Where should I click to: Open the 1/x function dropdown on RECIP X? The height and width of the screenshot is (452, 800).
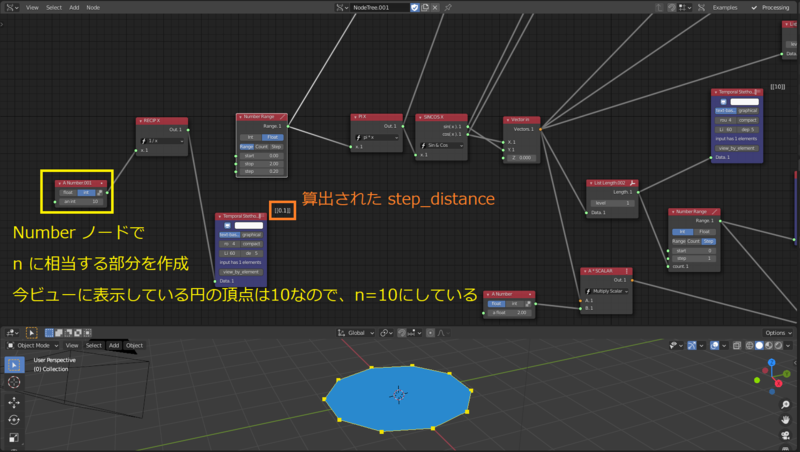tap(162, 141)
